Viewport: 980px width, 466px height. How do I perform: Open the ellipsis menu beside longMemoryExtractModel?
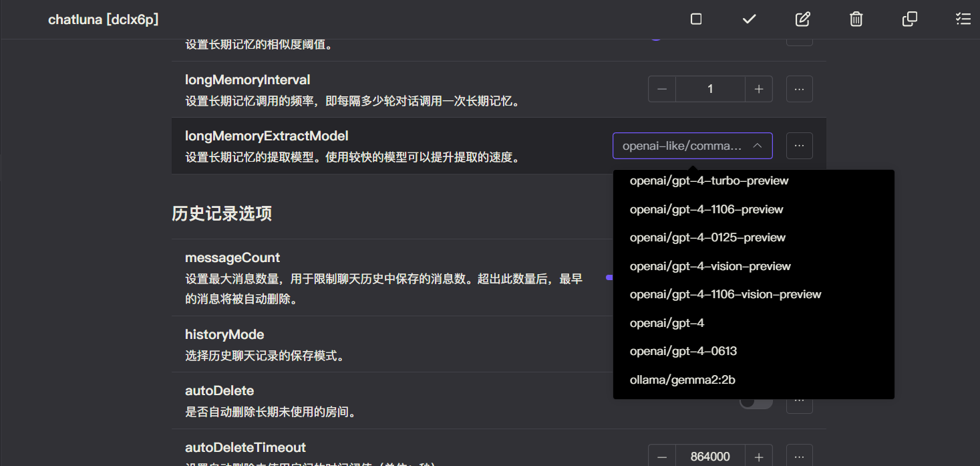[x=799, y=145]
